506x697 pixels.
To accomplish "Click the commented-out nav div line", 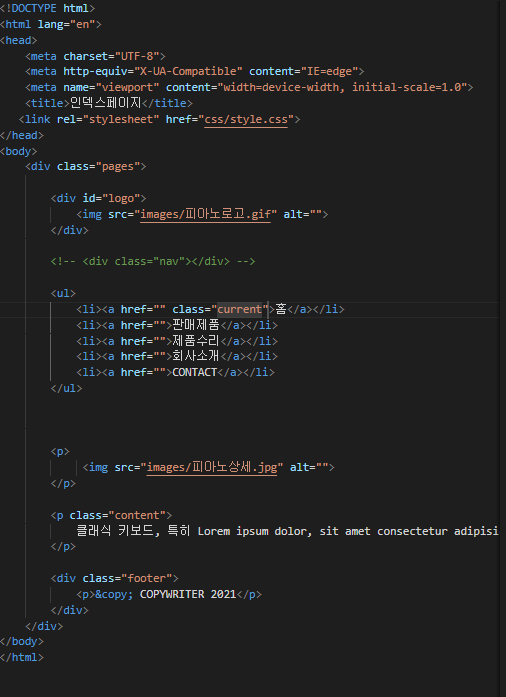I will pyautogui.click(x=153, y=261).
